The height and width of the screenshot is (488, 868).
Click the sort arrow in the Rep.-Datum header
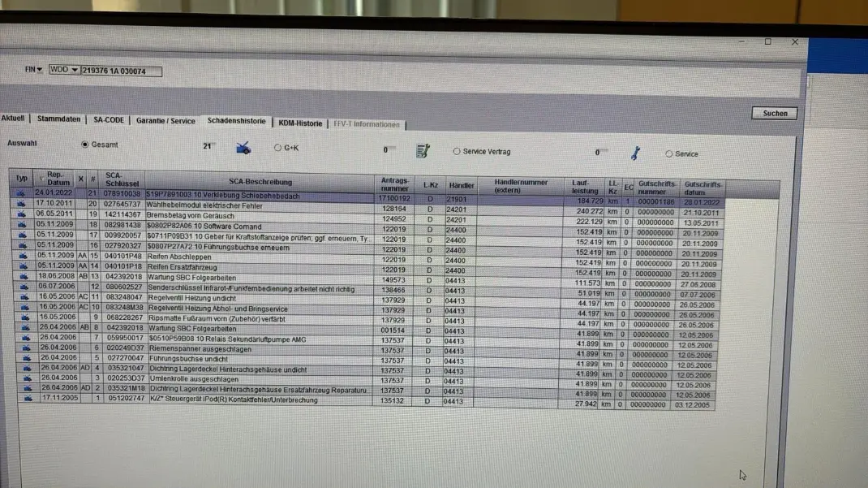click(x=42, y=177)
